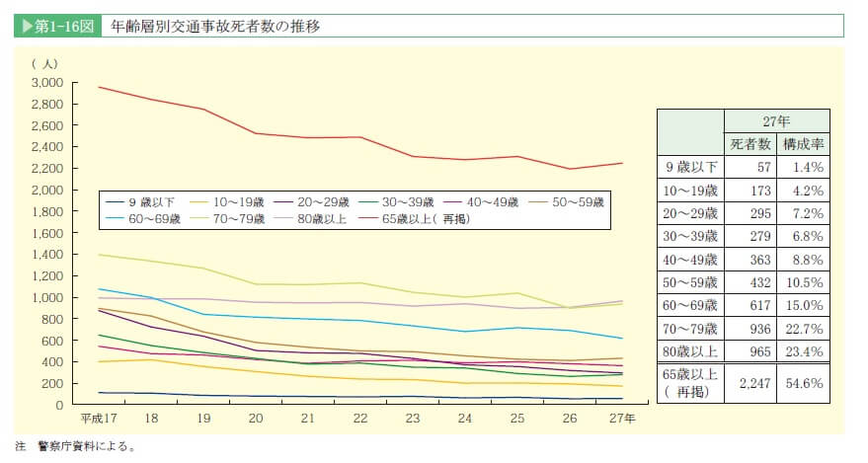Screen dimensions: 868x463
Task: Select the 構成率 column header
Action: click(803, 144)
